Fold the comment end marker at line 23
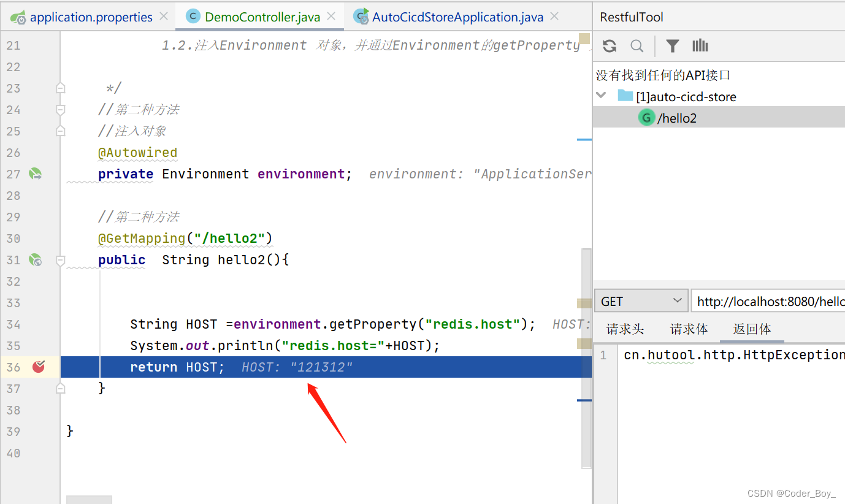Screen dimensions: 845x504 coord(60,88)
